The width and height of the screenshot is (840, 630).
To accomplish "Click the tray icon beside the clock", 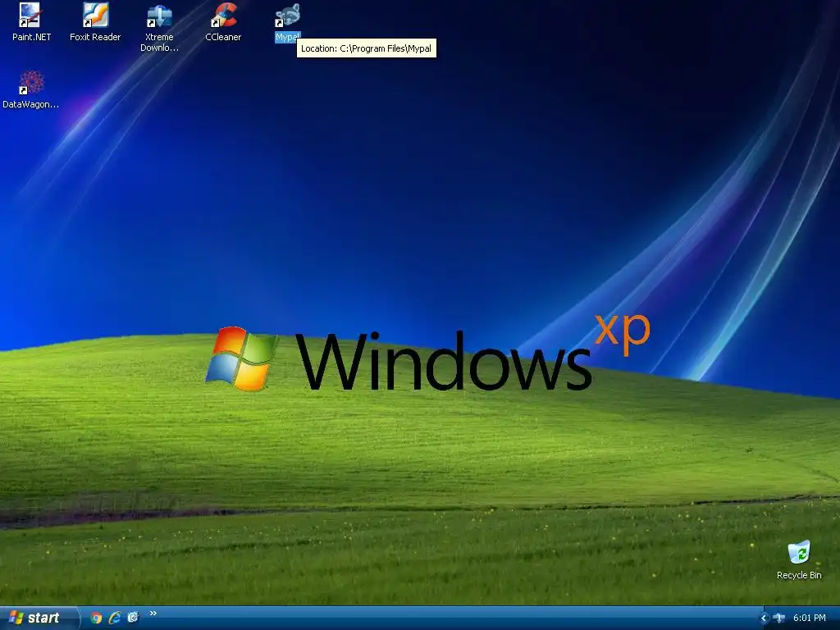I will click(x=779, y=619).
